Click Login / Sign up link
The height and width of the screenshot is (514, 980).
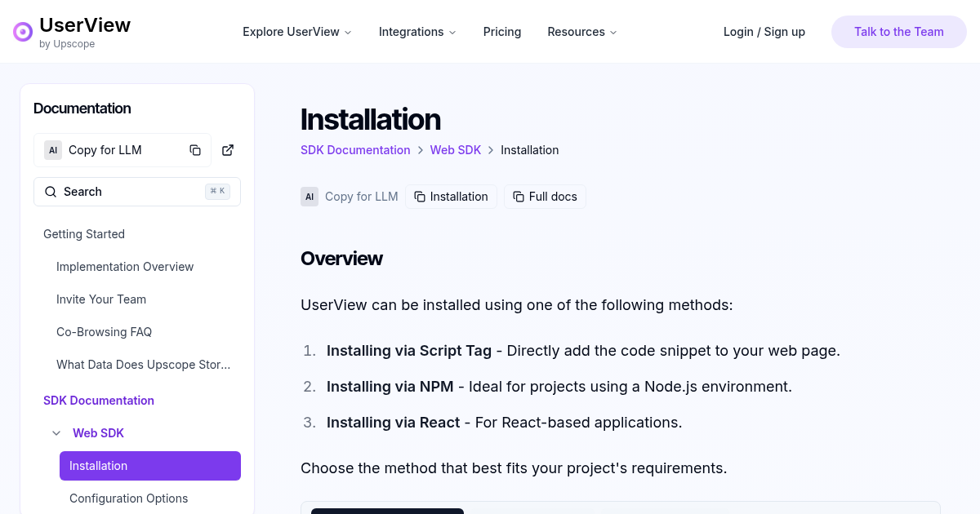(x=764, y=32)
